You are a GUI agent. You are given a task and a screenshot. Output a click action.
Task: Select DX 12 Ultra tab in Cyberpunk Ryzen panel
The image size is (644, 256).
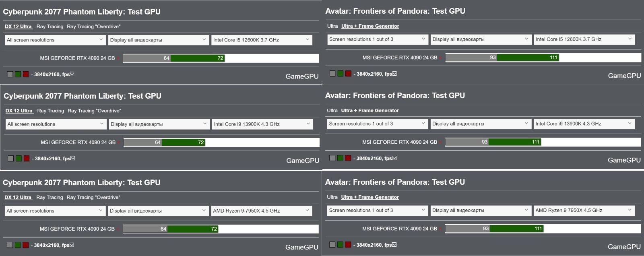click(x=18, y=197)
